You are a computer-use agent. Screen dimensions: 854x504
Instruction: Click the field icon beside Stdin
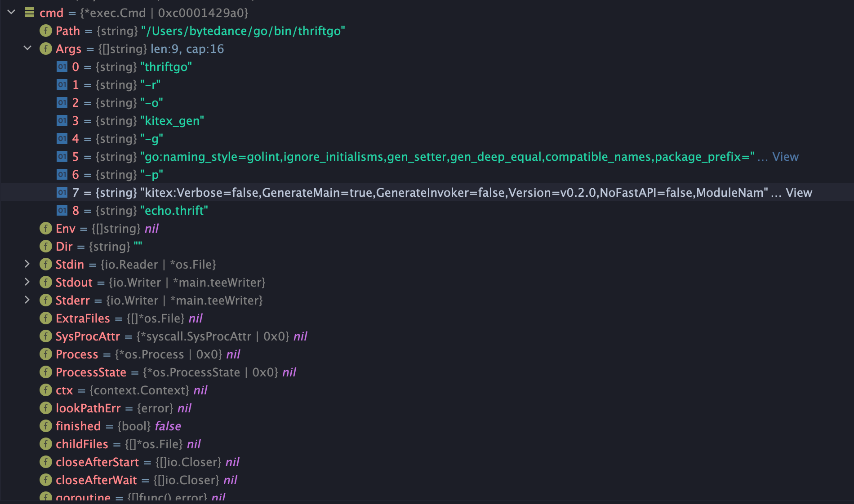click(x=45, y=265)
